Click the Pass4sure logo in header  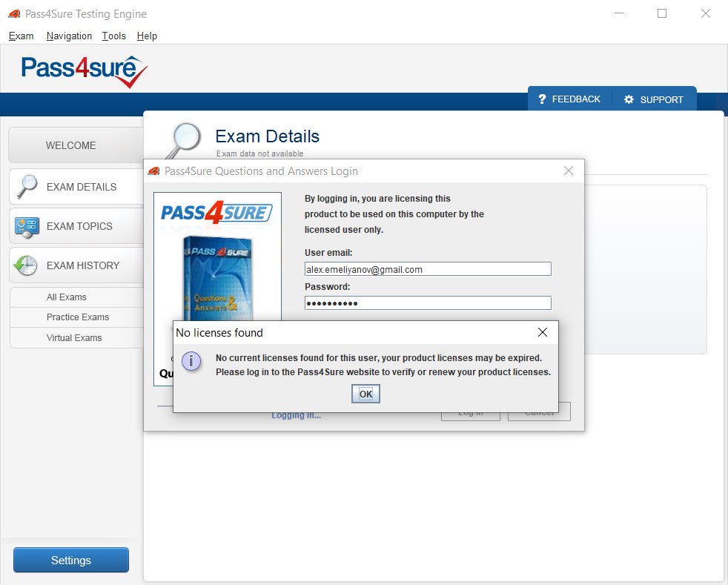click(x=84, y=71)
